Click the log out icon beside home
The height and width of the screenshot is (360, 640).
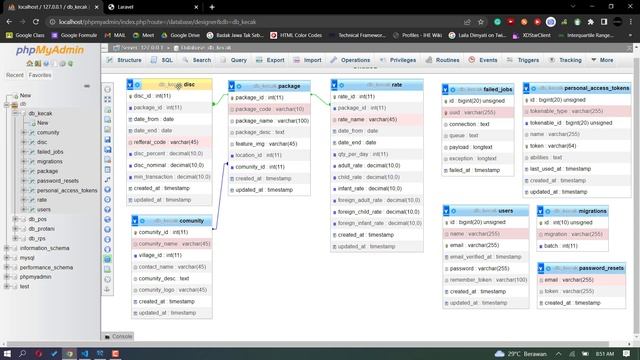(x=38, y=64)
